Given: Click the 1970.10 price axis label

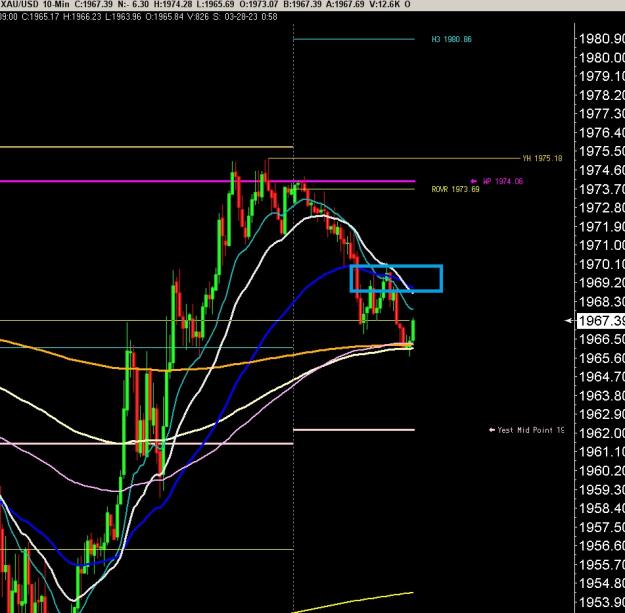Looking at the screenshot, I should [x=601, y=264].
